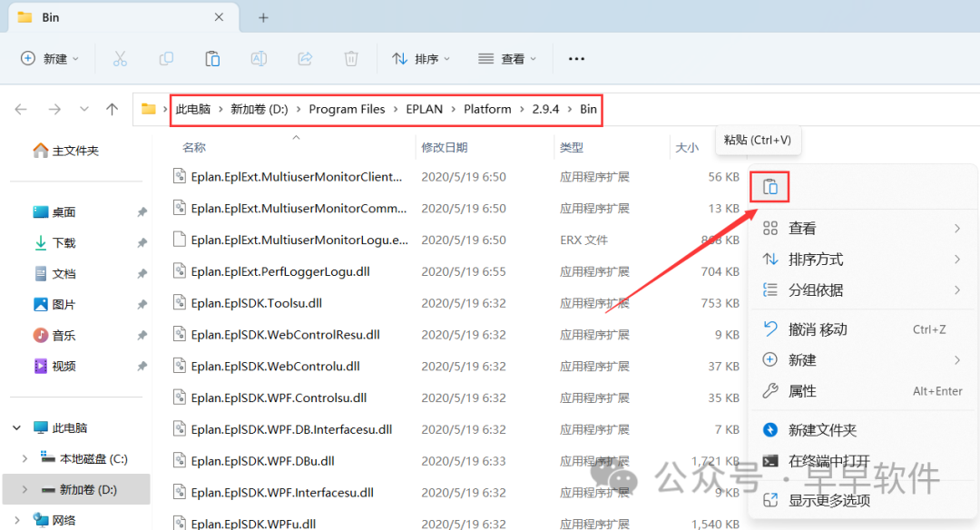Click the Cut scissors icon in toolbar
Screen dimensions: 980x530
(x=120, y=59)
